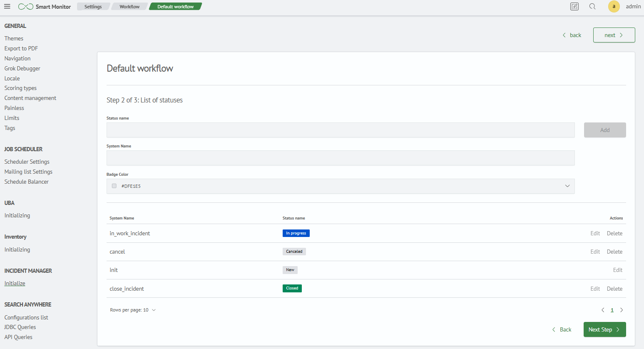The image size is (644, 349).
Task: Edit the close_incident status
Action: [595, 289]
